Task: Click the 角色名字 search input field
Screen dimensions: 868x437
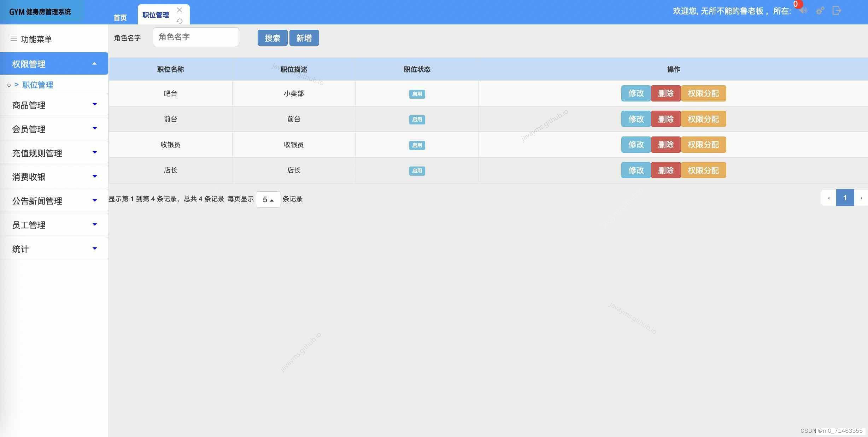Action: tap(196, 37)
